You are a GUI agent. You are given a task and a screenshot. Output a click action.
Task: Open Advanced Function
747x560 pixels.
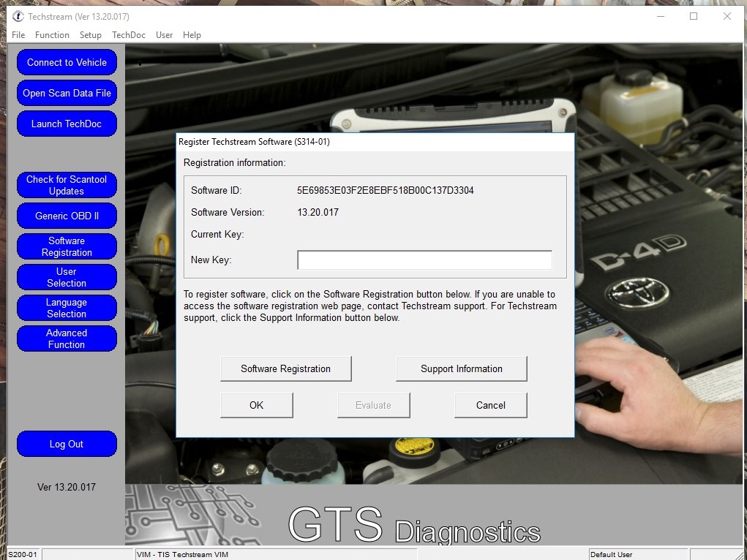[x=67, y=338]
